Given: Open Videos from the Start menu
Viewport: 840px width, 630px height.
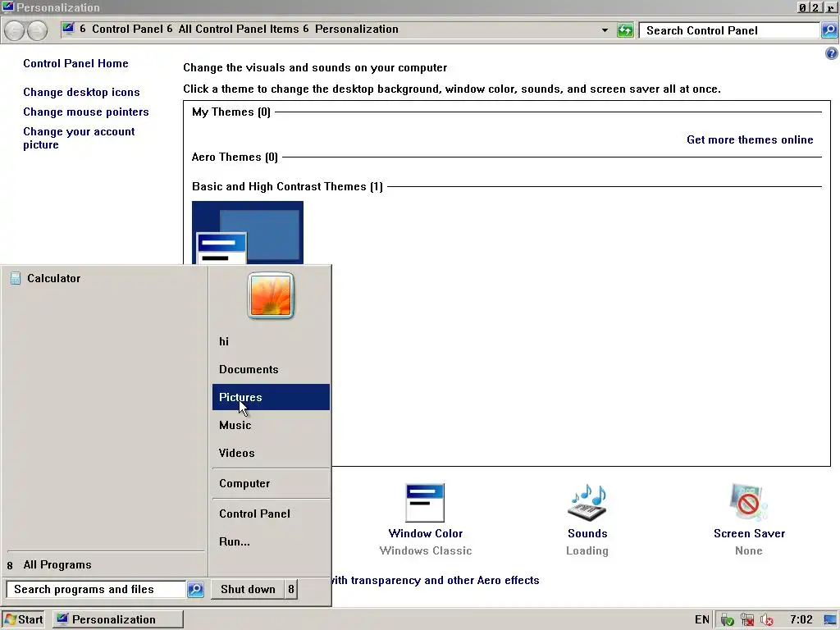Looking at the screenshot, I should [271, 453].
